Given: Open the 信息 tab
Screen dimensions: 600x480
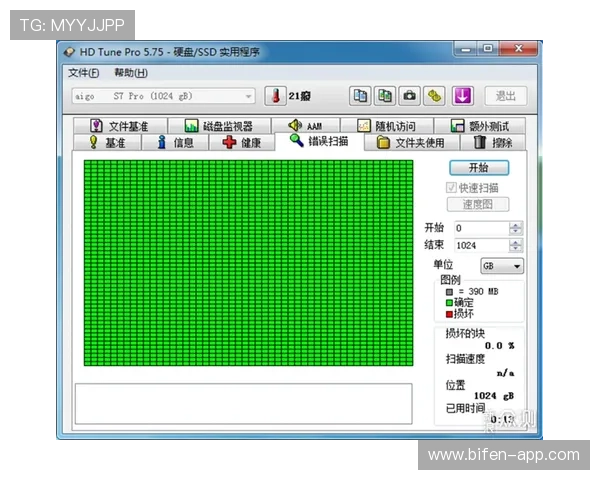Looking at the screenshot, I should [175, 142].
